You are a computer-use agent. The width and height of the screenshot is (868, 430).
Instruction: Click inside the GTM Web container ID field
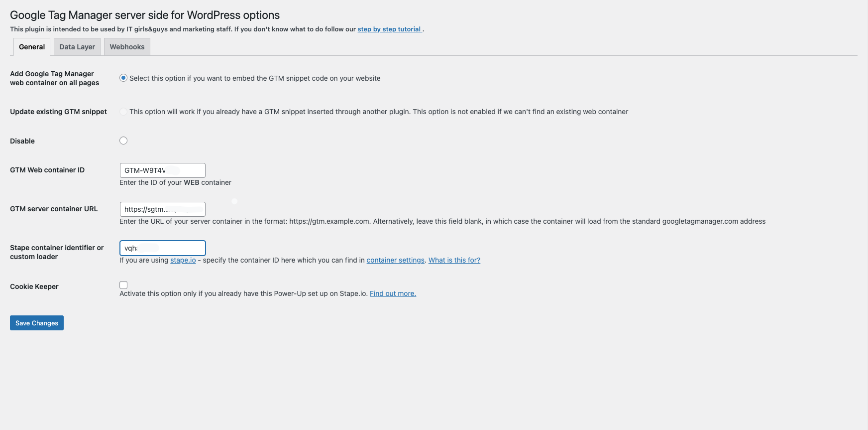(x=162, y=170)
